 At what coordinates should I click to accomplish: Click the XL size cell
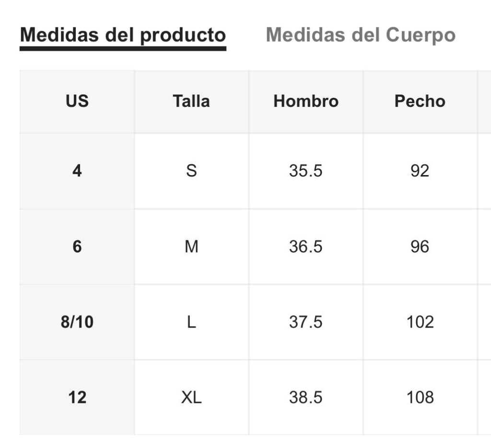(x=191, y=398)
